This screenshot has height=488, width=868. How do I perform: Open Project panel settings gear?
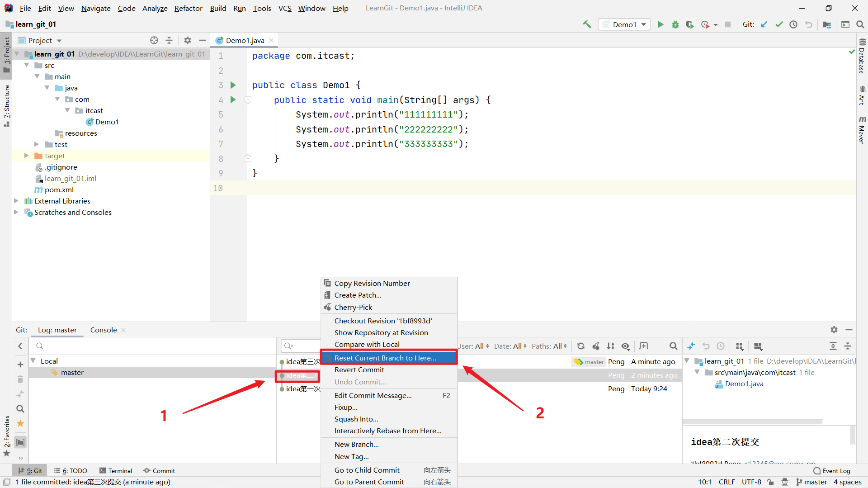coord(188,40)
